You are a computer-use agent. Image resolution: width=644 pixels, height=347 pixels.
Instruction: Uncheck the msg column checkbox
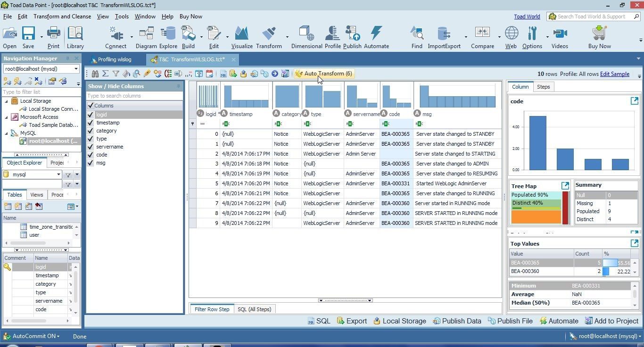click(91, 163)
